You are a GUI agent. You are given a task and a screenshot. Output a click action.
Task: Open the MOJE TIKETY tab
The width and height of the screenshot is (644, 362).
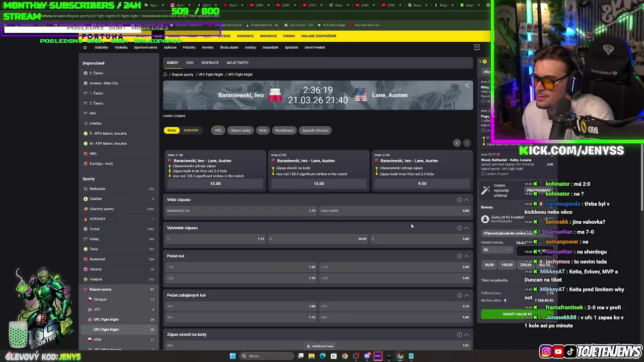click(x=237, y=63)
